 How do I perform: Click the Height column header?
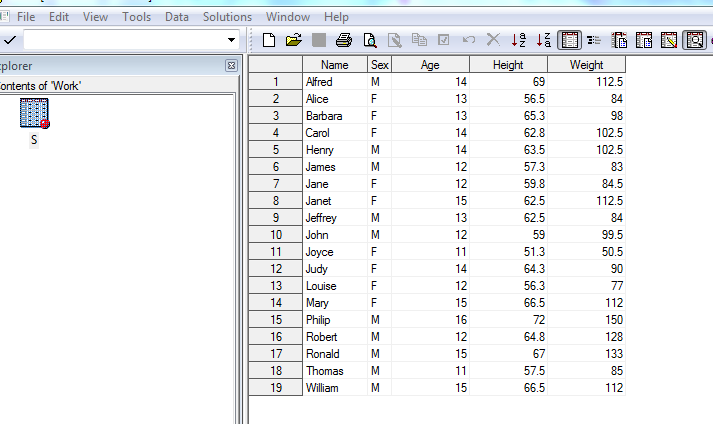click(508, 65)
